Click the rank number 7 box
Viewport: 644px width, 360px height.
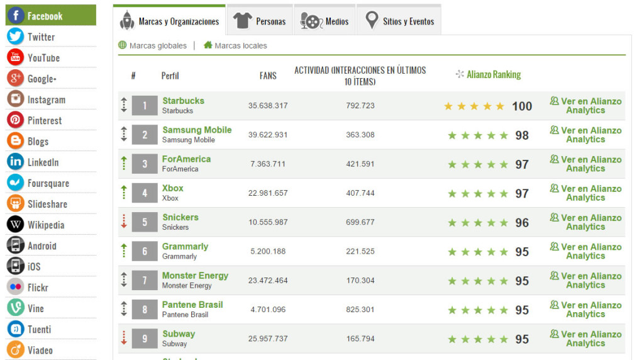tap(145, 280)
